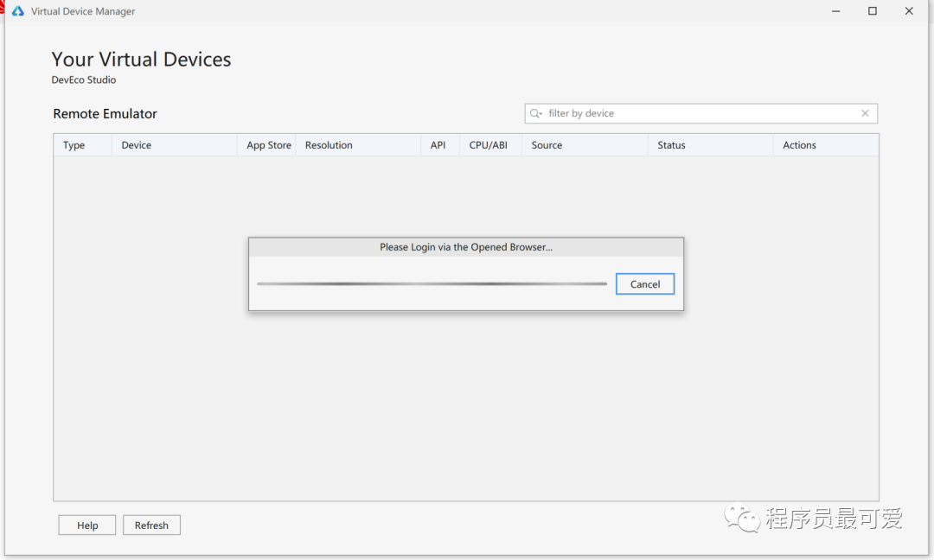Click the "Please Login via the Opened Browser..." title

click(466, 247)
